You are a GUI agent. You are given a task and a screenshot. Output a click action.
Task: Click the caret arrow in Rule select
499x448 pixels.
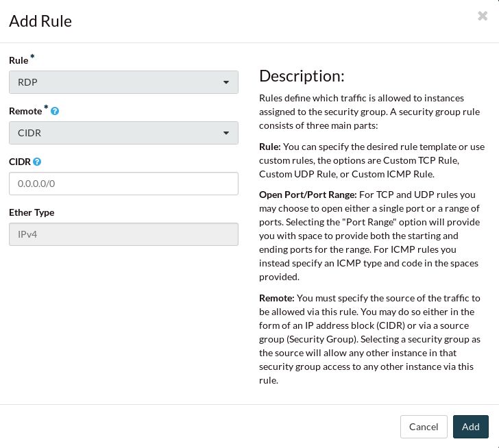coord(226,83)
